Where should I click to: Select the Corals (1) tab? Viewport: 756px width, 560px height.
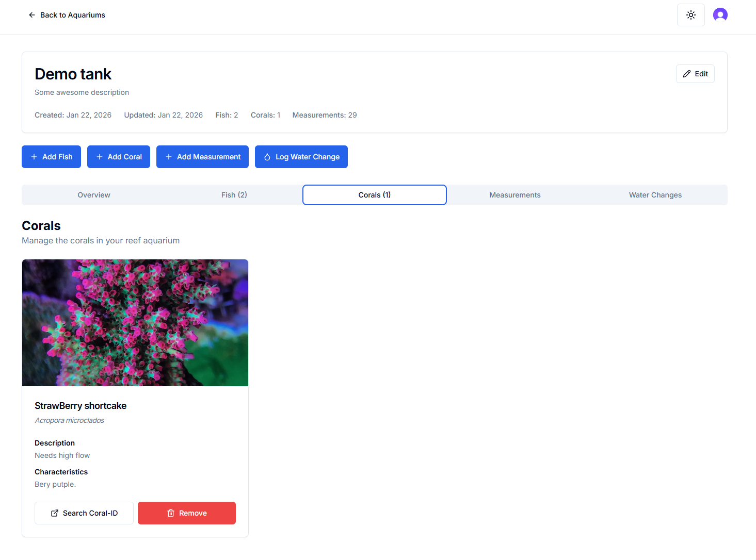375,195
